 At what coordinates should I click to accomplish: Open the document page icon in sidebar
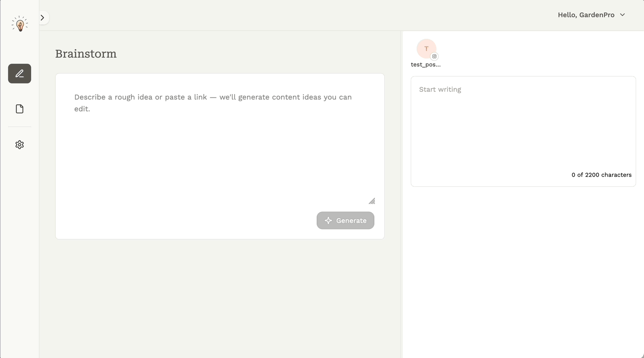pyautogui.click(x=20, y=109)
